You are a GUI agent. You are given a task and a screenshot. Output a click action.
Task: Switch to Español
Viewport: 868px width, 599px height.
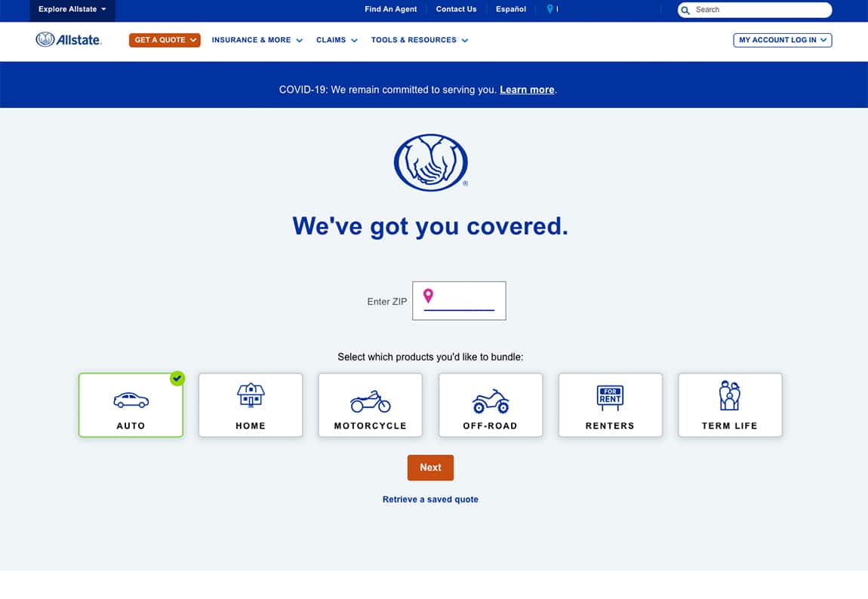coord(510,9)
